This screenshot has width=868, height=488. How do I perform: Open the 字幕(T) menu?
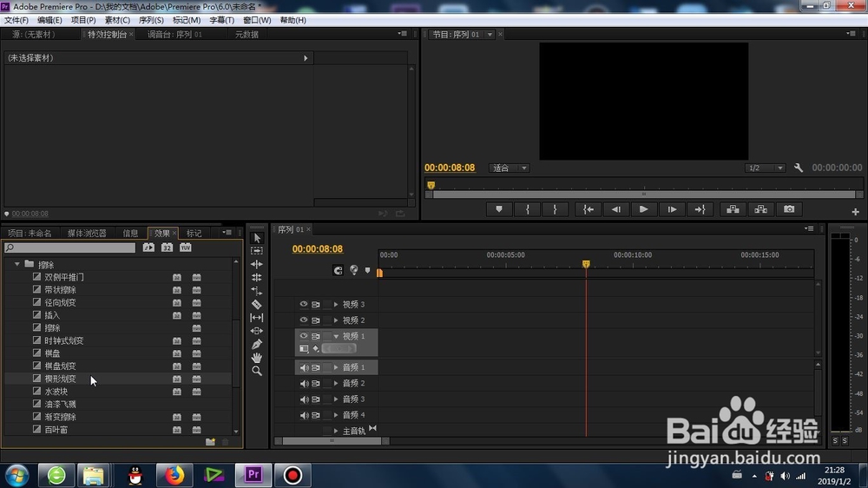coord(221,20)
